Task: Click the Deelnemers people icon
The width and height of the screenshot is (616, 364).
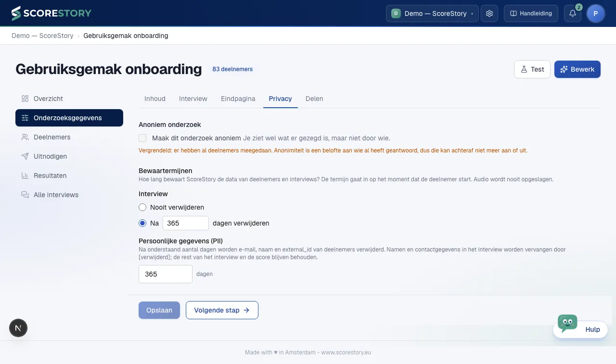Action: [x=25, y=137]
